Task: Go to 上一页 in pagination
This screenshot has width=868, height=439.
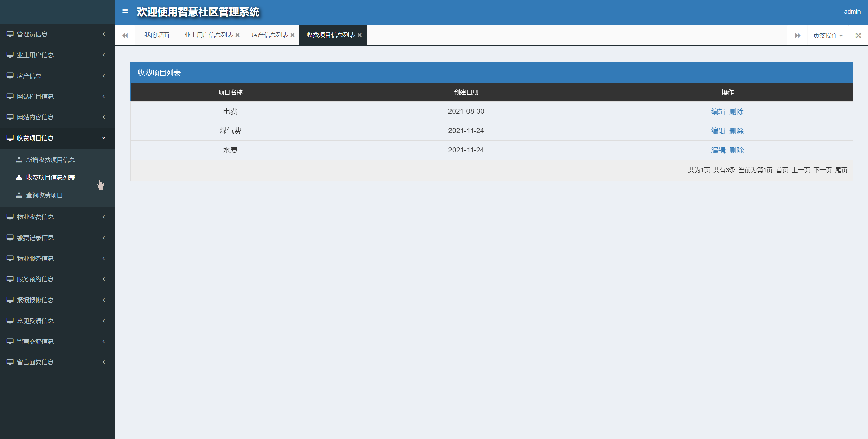Action: tap(801, 170)
